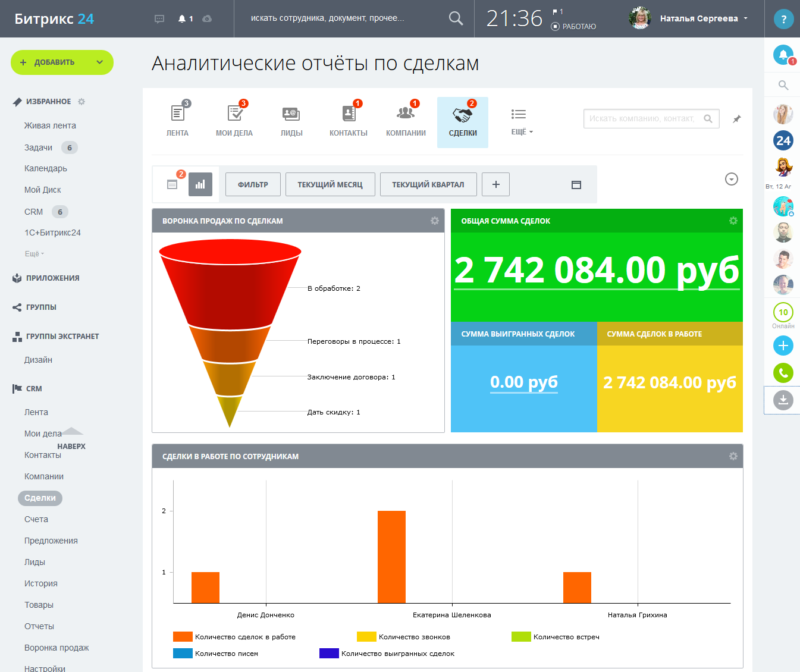Open settings gear of sales funnel widget
This screenshot has height=672, width=800.
pos(435,221)
